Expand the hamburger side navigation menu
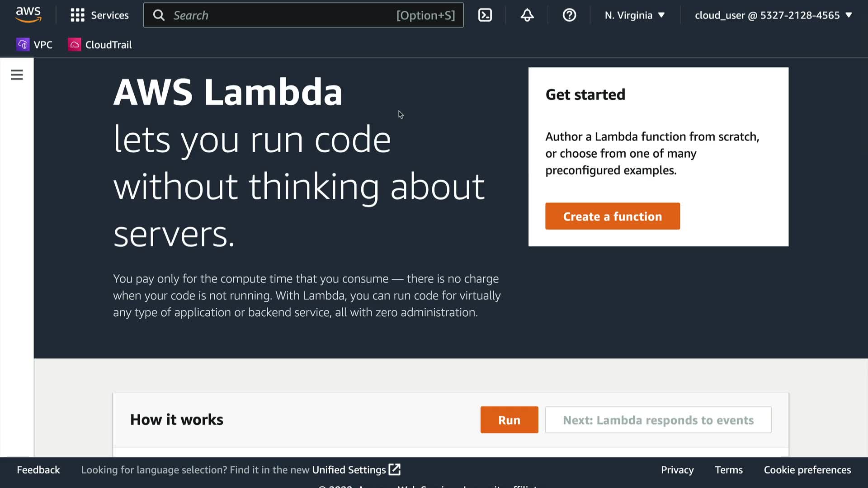This screenshot has width=868, height=488. coord(17,75)
